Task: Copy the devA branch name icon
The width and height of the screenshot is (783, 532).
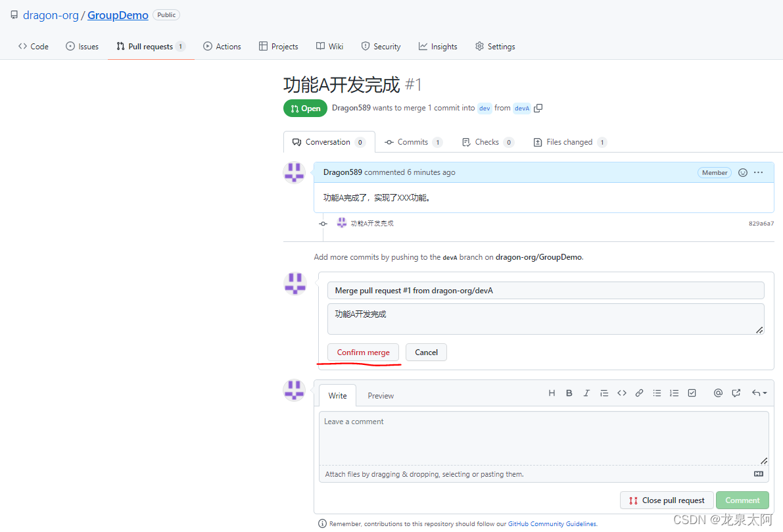Action: point(538,109)
